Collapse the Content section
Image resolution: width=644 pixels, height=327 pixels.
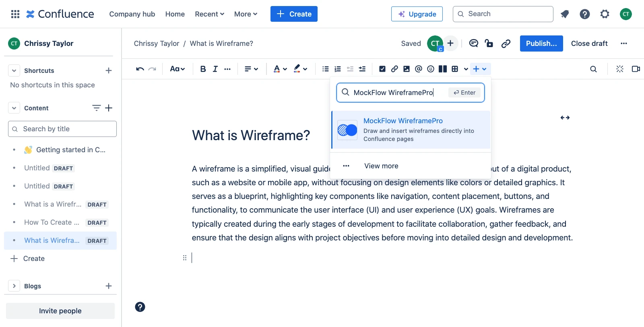[x=14, y=108]
